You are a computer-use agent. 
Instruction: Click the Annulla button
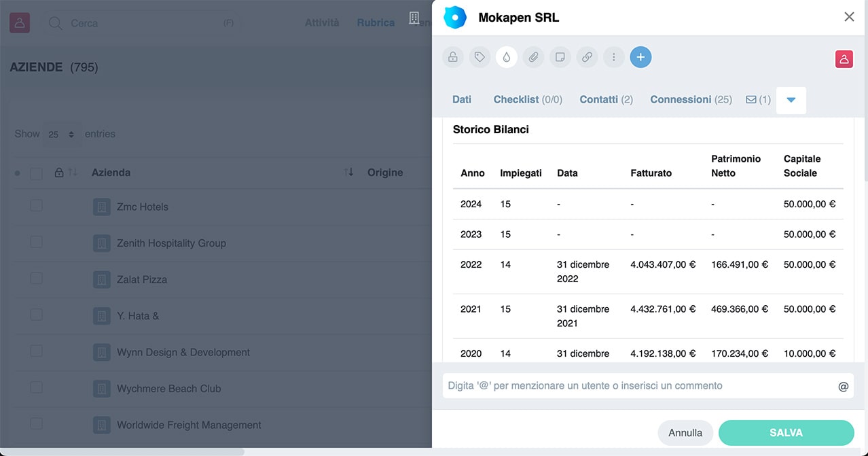coord(685,432)
